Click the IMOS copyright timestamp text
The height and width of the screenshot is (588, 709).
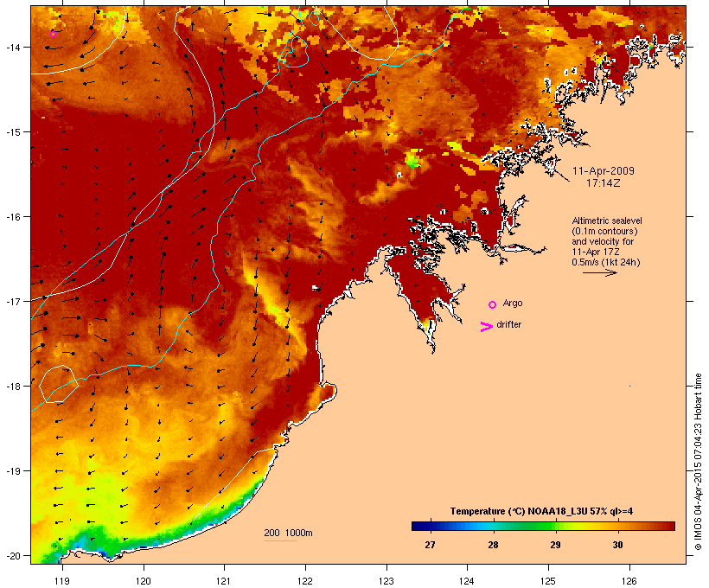698,462
